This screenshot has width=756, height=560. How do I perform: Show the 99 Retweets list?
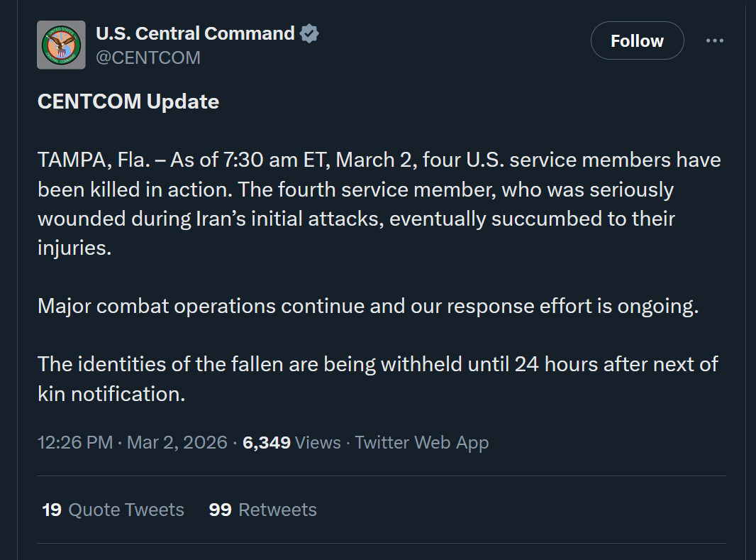262,510
